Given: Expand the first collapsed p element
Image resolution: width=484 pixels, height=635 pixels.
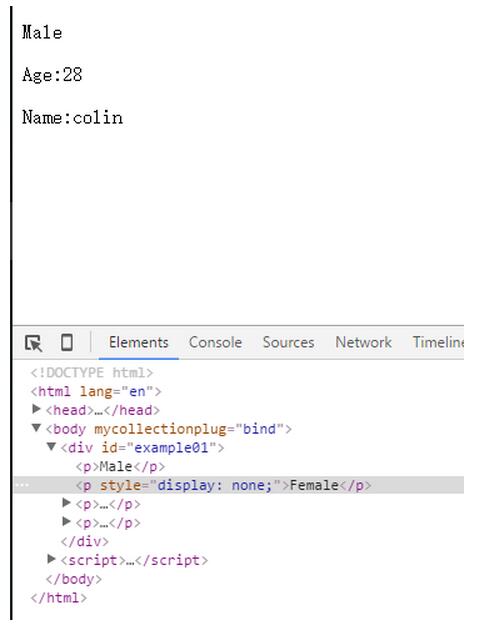Looking at the screenshot, I should click(66, 503).
